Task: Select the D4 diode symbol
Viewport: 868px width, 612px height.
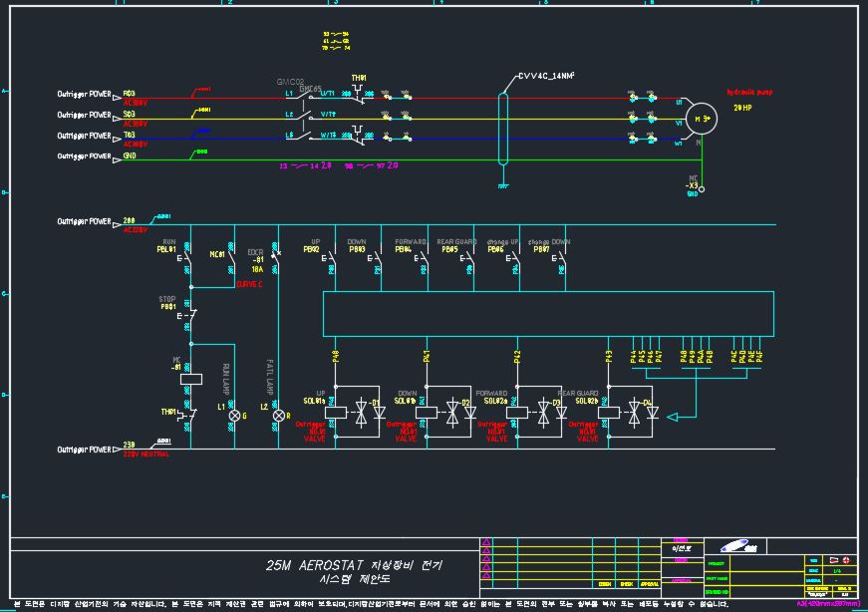Action: [653, 412]
